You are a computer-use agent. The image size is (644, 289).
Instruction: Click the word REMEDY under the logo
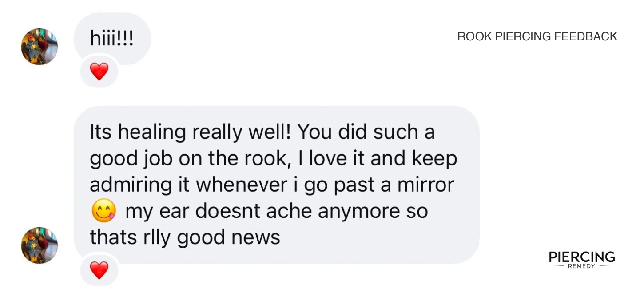coord(582,266)
